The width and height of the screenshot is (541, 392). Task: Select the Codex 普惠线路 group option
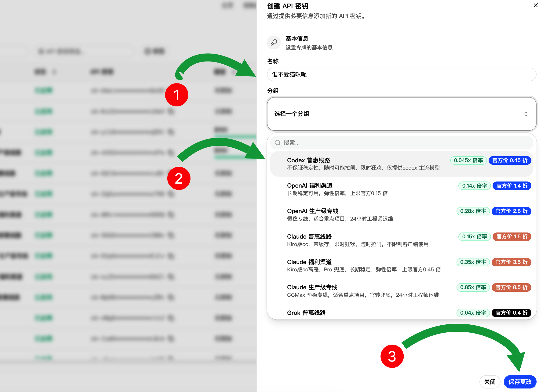point(402,164)
